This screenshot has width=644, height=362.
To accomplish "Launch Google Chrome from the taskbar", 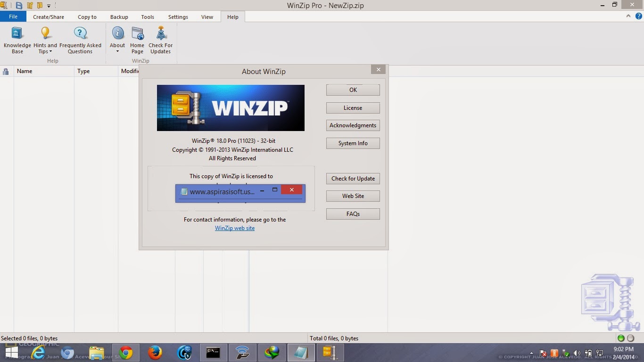I will click(125, 353).
